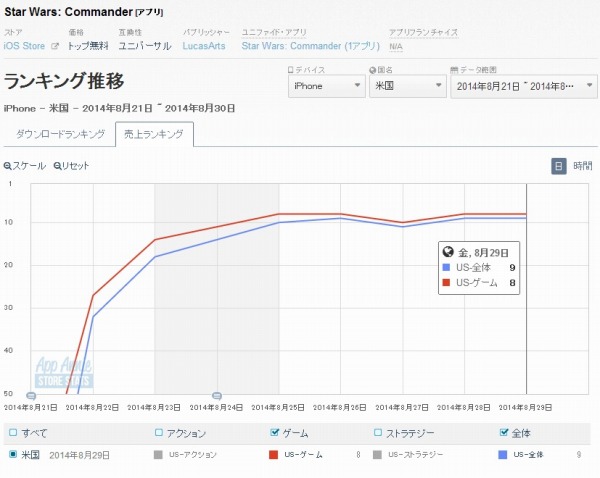Click the N/A app franchise value

point(396,47)
